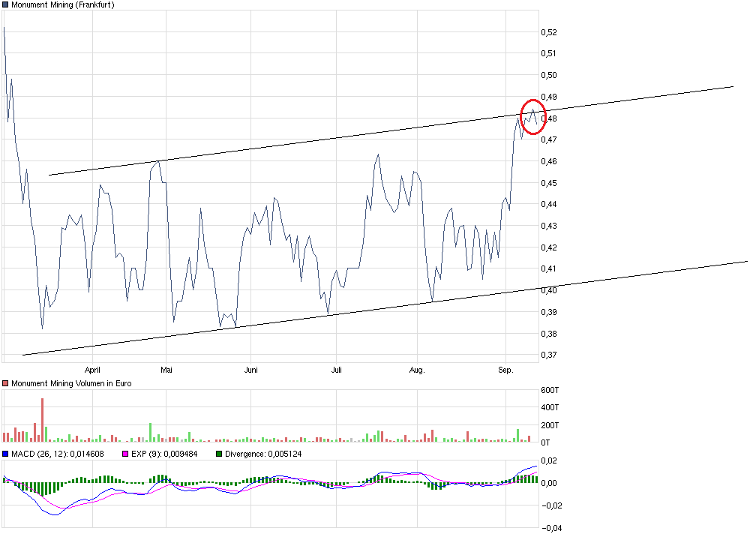Click the 0,38 price axis value
The height and width of the screenshot is (534, 756).
pyautogui.click(x=549, y=334)
